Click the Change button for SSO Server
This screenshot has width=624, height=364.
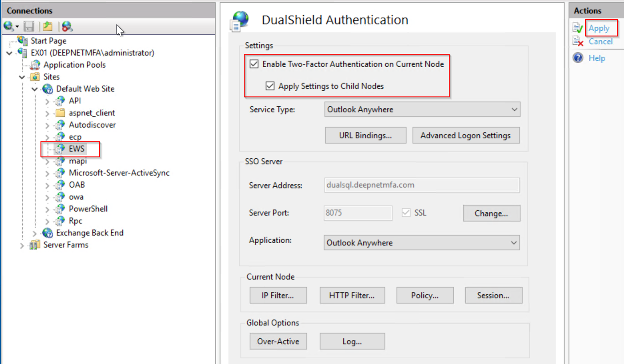491,213
